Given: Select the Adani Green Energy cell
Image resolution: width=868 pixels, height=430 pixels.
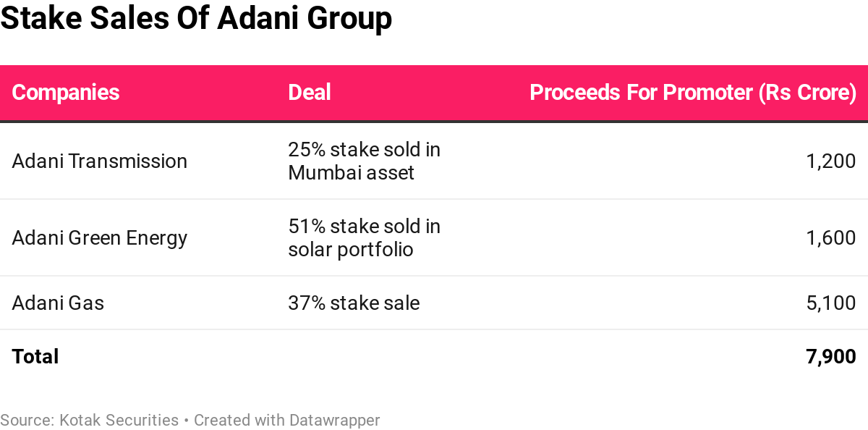Looking at the screenshot, I should coord(100,237).
